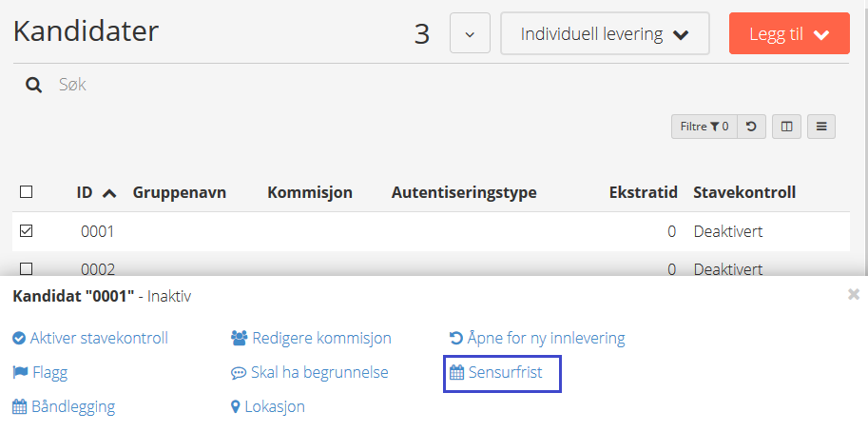The width and height of the screenshot is (868, 432).
Task: Click Åpne for ny innlevering link
Action: pyautogui.click(x=537, y=338)
